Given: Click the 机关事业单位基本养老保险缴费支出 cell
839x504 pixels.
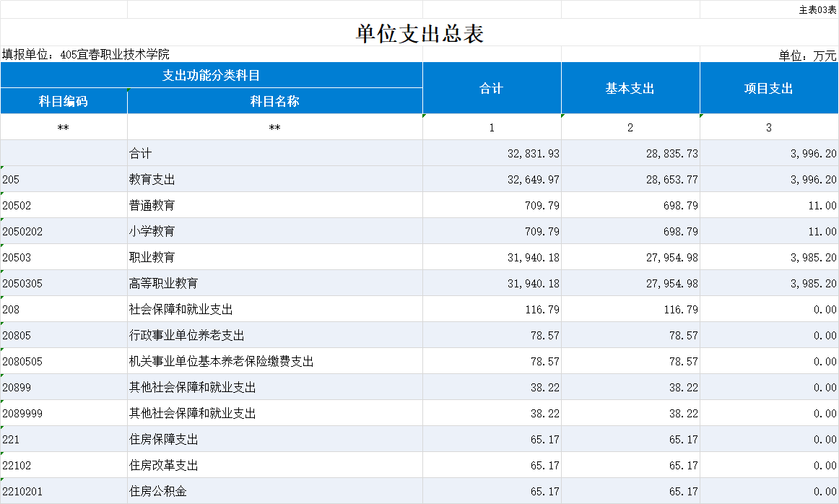Looking at the screenshot, I should [x=221, y=362].
